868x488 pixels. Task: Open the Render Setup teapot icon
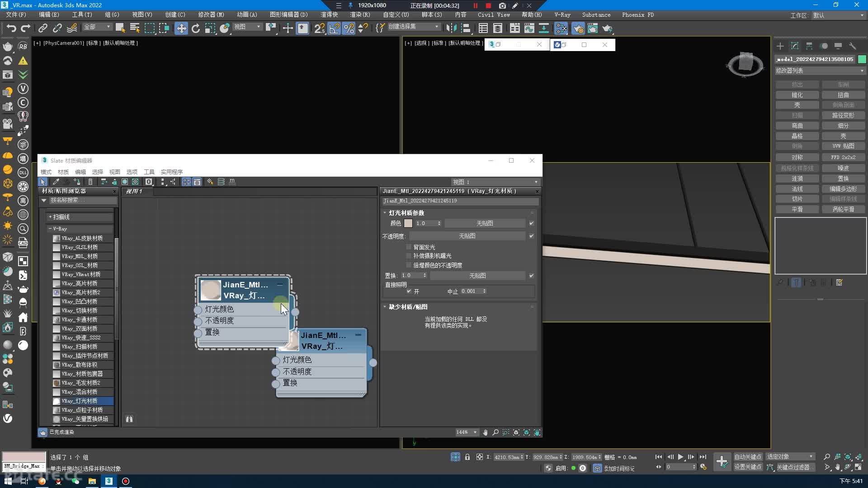coord(578,28)
